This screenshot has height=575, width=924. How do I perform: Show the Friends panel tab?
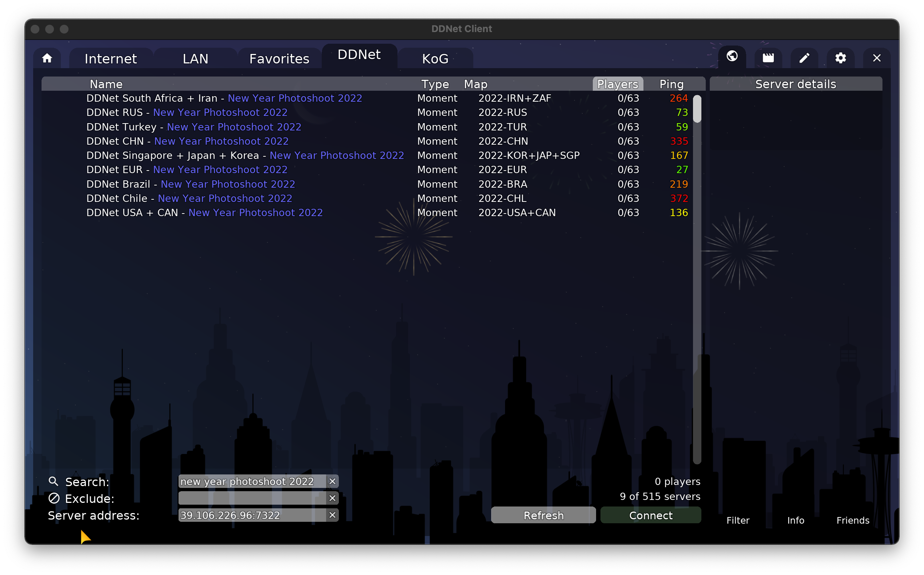pos(853,520)
